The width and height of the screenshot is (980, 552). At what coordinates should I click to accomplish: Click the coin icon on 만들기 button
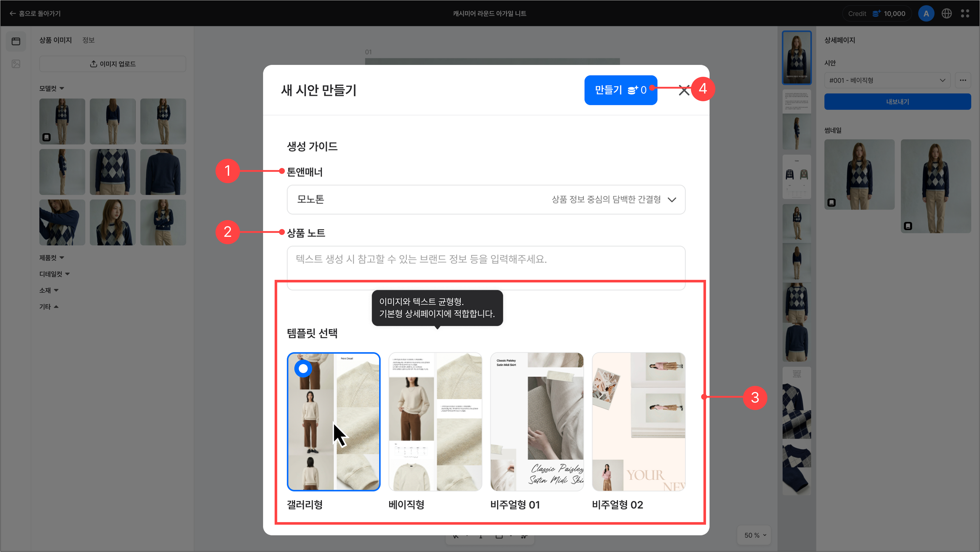[633, 90]
